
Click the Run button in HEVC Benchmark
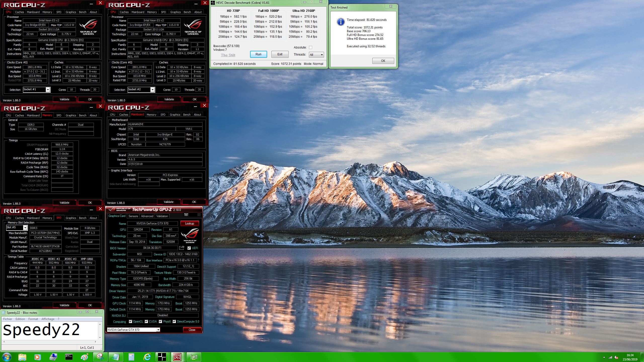258,54
